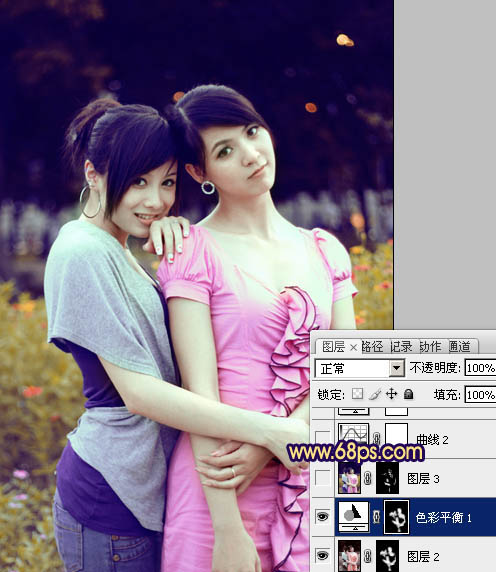Click the 填充 label
Image resolution: width=496 pixels, height=572 pixels.
point(447,394)
